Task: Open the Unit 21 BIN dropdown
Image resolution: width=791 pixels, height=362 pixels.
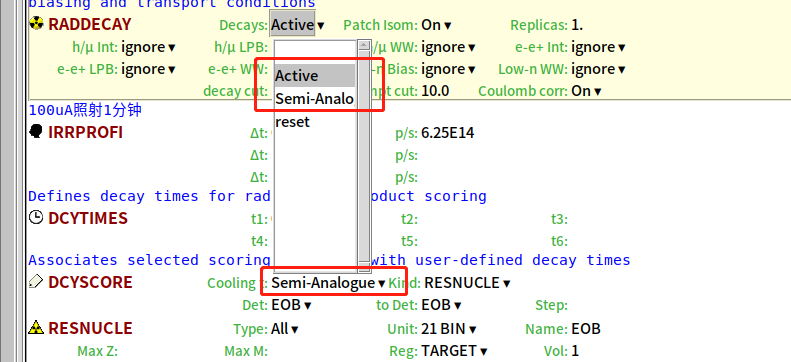Action: (x=449, y=329)
